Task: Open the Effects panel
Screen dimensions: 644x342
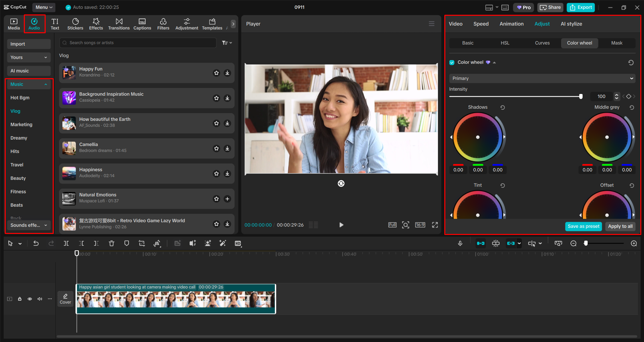Action: coord(96,23)
